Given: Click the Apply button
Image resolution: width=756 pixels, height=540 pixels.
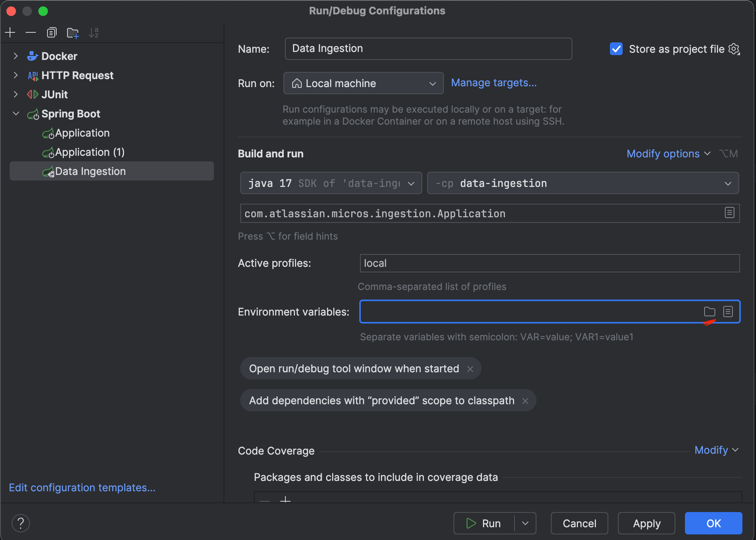Looking at the screenshot, I should [646, 523].
